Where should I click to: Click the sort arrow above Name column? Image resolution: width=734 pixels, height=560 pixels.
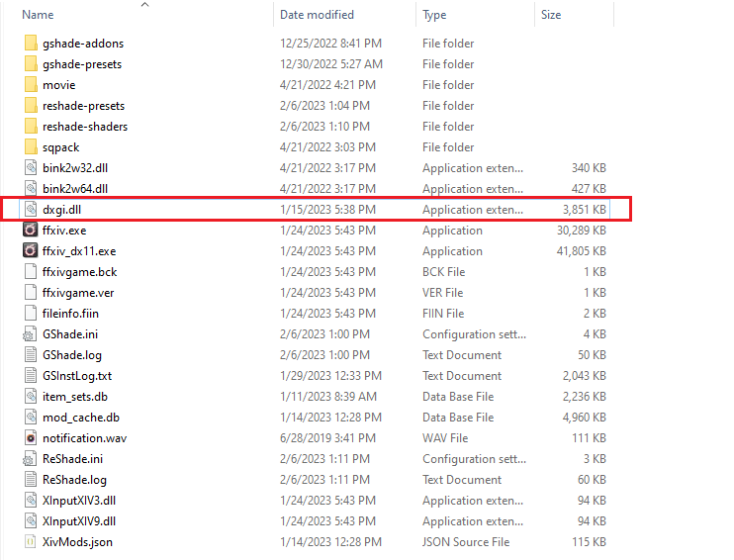145,5
